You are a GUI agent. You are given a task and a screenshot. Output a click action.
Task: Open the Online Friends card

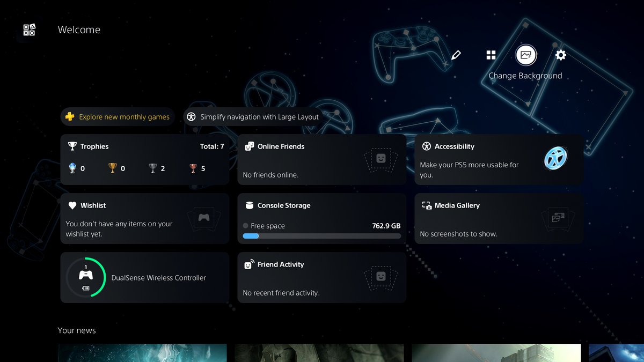[321, 159]
